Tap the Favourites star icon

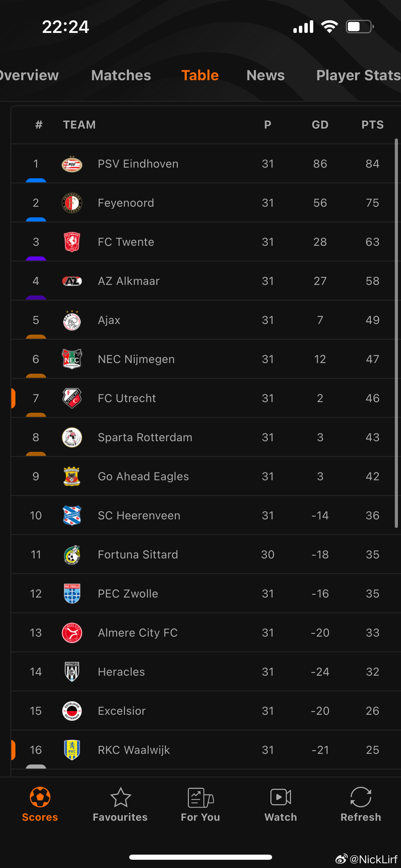click(x=120, y=797)
